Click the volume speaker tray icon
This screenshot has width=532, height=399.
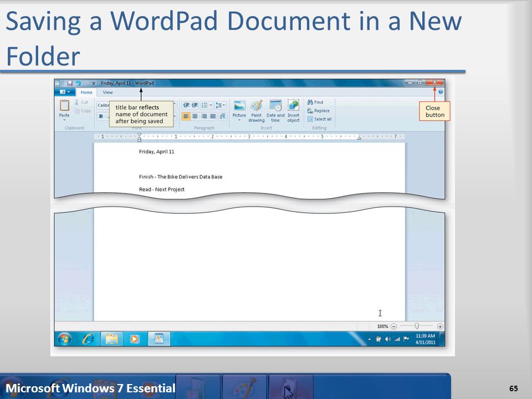pyautogui.click(x=388, y=339)
